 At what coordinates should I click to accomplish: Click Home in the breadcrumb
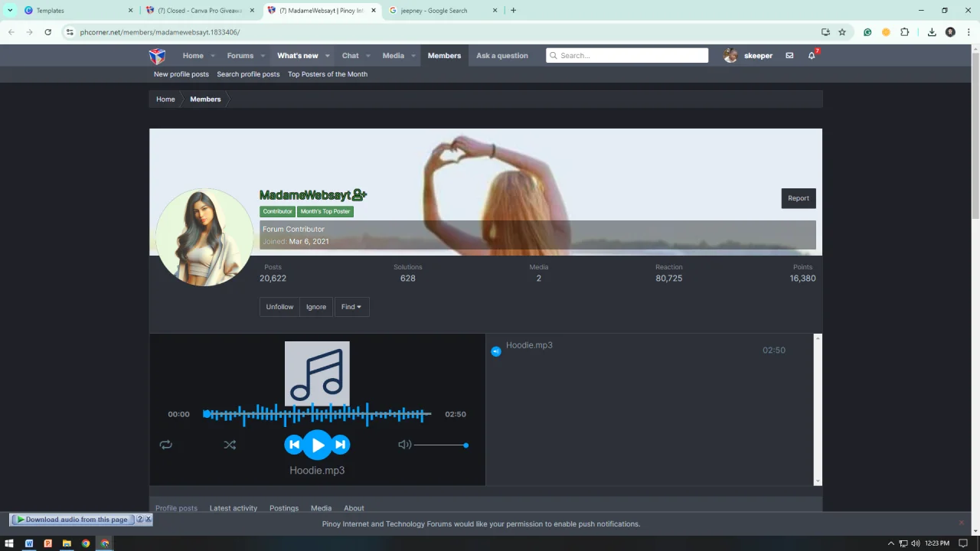[x=165, y=99]
